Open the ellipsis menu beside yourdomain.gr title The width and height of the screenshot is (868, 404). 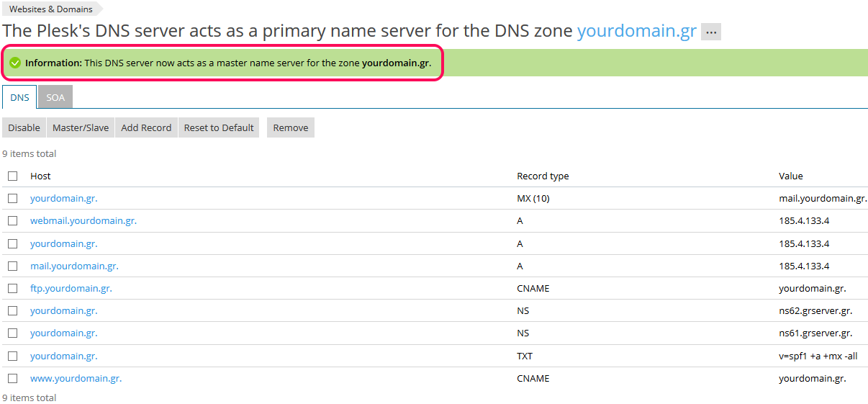pos(711,32)
